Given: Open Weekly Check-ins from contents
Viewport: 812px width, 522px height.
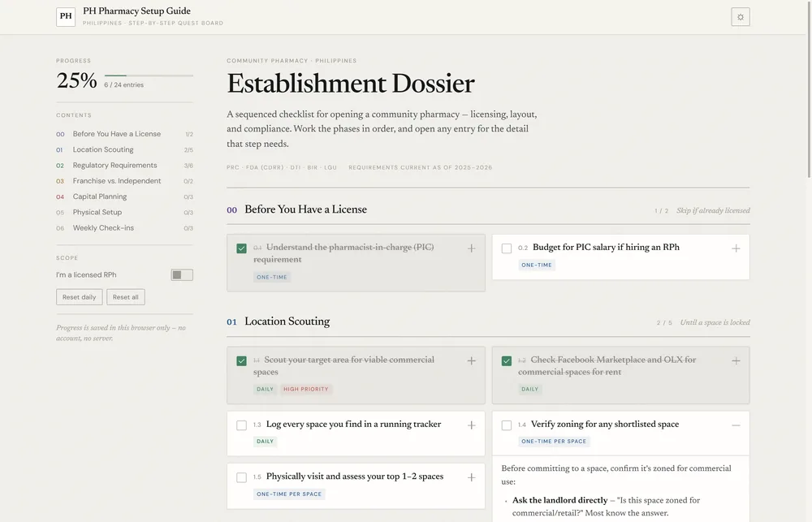Looking at the screenshot, I should pyautogui.click(x=124, y=228).
